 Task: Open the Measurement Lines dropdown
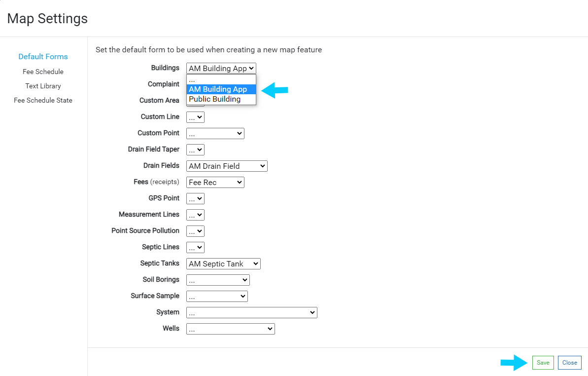195,215
